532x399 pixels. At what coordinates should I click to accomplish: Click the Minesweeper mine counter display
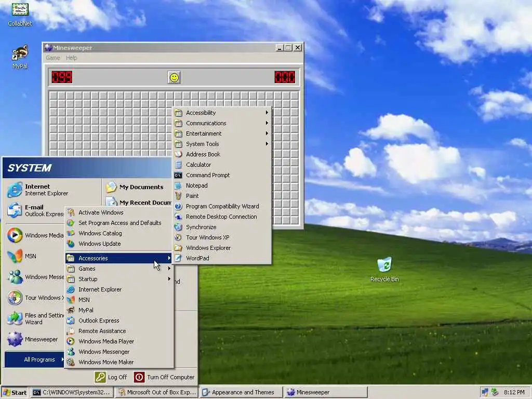coord(62,77)
